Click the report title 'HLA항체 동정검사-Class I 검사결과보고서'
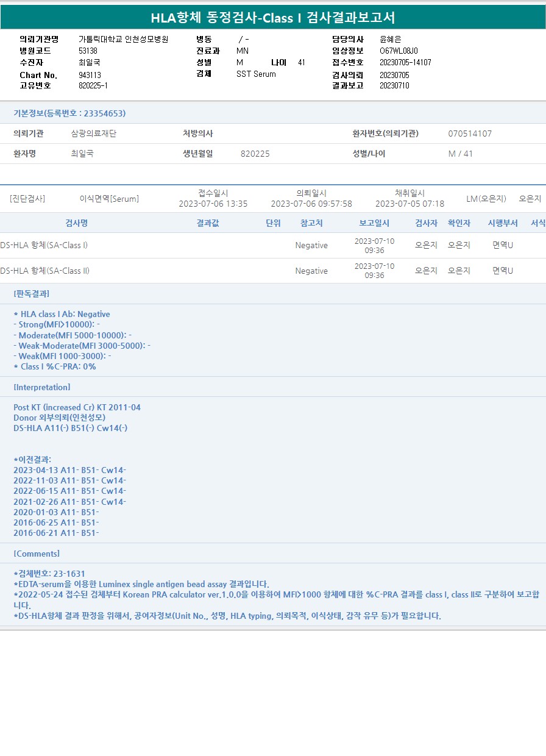Image resolution: width=546 pixels, height=756 pixels. [x=273, y=18]
